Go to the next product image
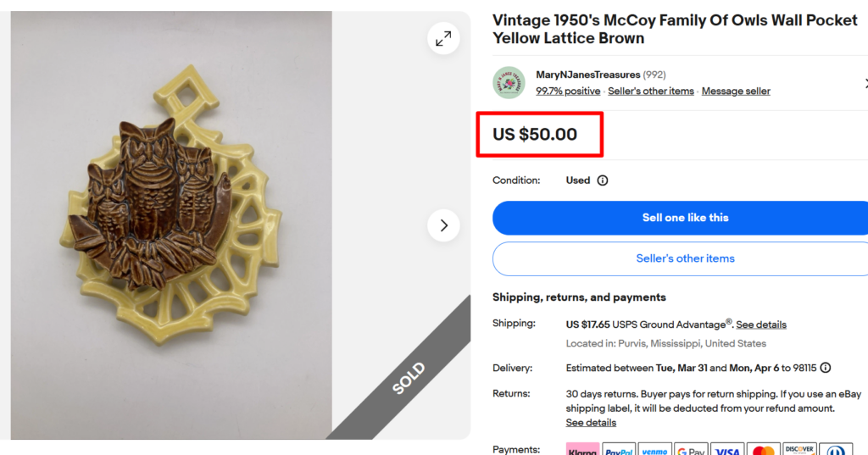This screenshot has width=868, height=455. 443,225
